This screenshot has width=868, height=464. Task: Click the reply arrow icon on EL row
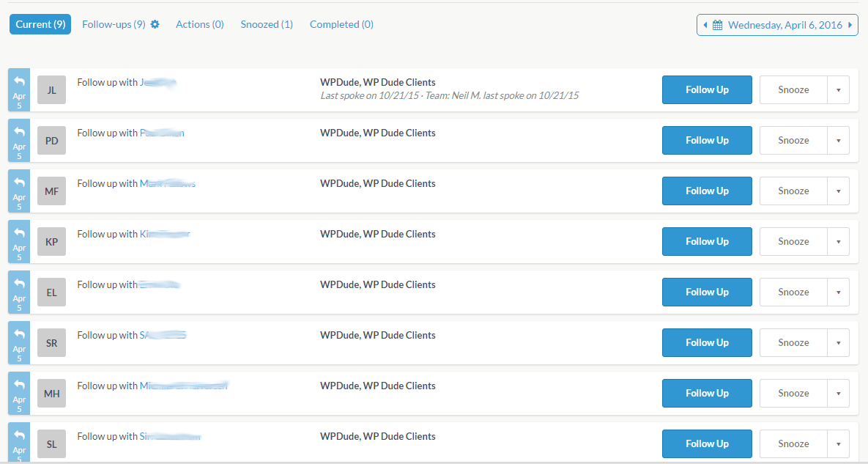pos(19,283)
